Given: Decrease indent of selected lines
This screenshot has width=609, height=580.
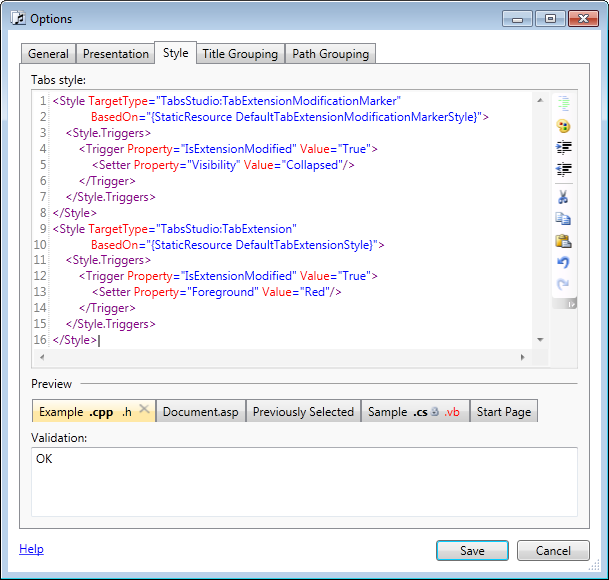Looking at the screenshot, I should tap(563, 170).
